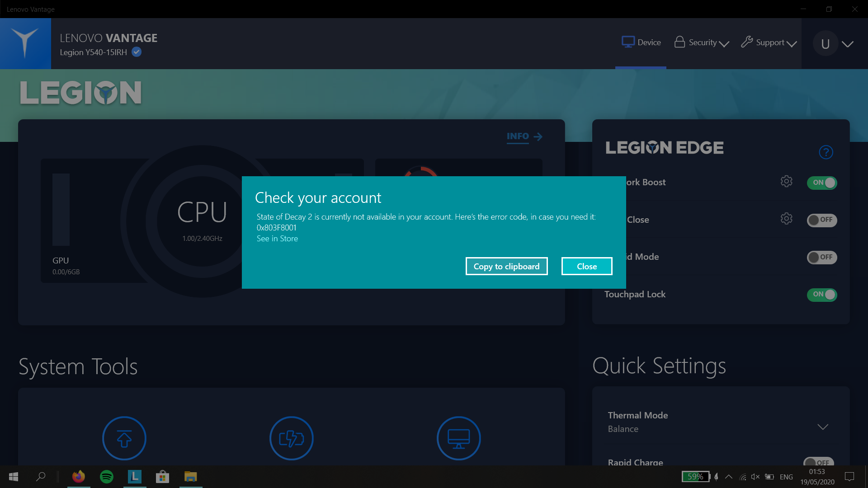
Task: Enable Hybrid Mode toggle
Action: [x=821, y=257]
